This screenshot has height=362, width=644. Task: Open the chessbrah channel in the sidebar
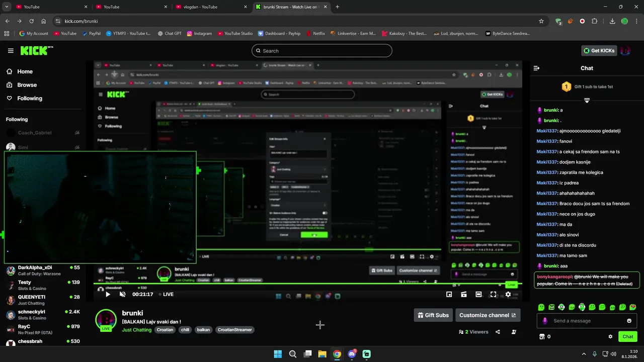tap(42, 342)
